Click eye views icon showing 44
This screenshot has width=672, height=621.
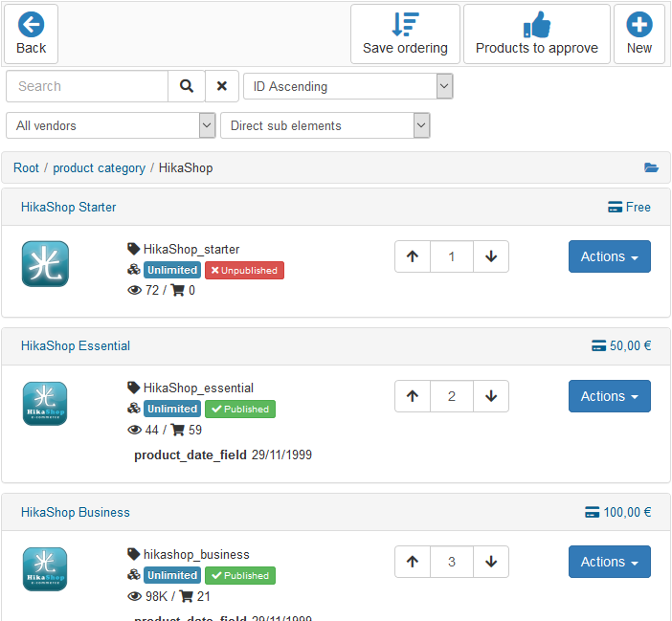point(135,430)
